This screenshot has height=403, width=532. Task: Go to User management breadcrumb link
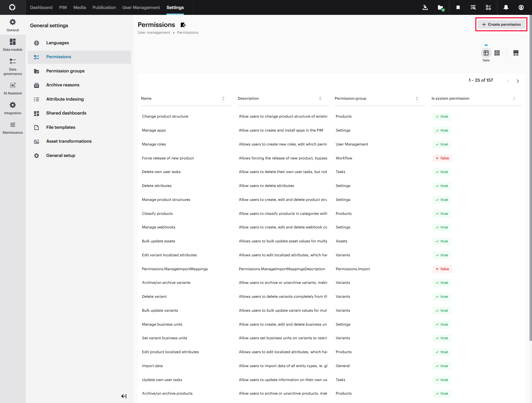coord(154,32)
